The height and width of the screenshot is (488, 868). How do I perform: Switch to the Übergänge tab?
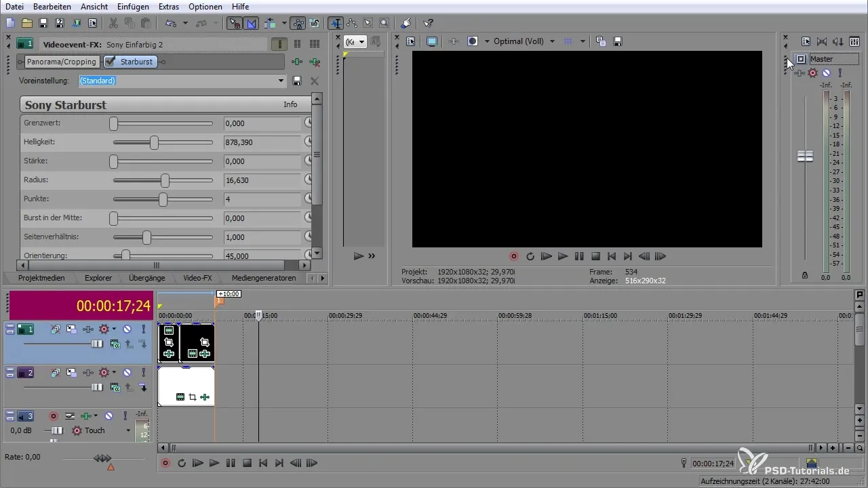[x=148, y=278]
